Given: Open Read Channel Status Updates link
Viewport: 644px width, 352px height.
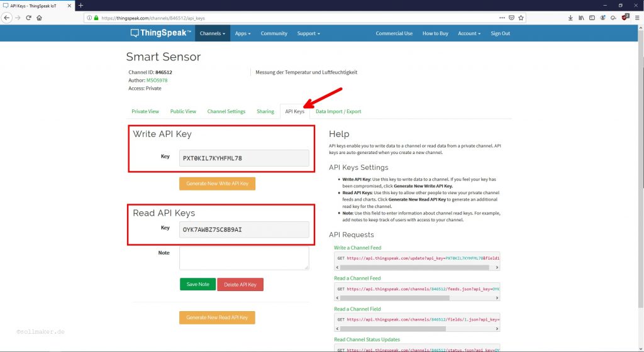Looking at the screenshot, I should (367, 339).
